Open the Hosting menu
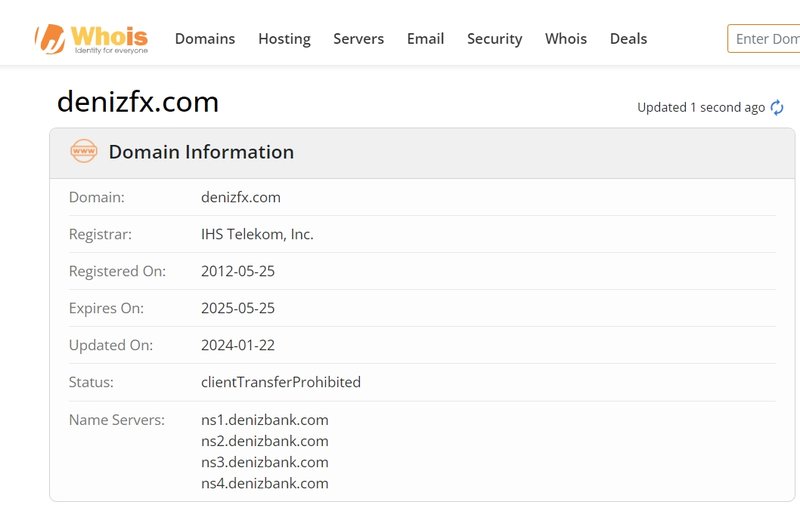 coord(284,39)
